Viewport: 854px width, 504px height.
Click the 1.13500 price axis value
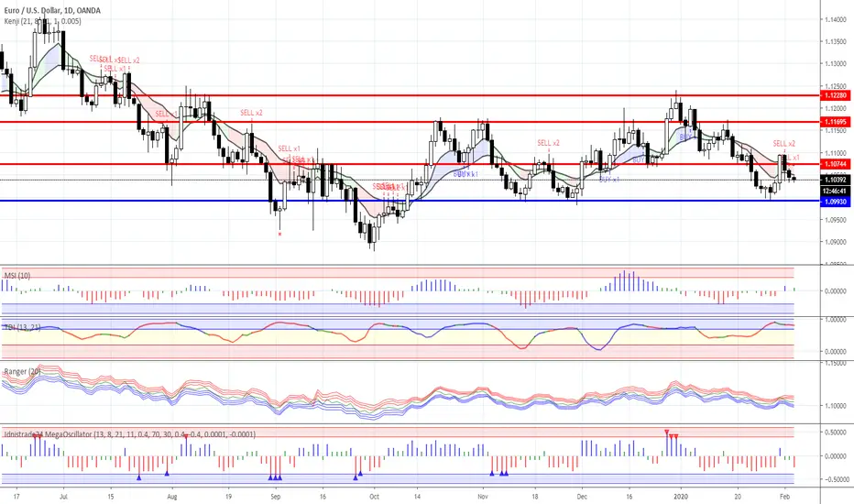coord(836,41)
